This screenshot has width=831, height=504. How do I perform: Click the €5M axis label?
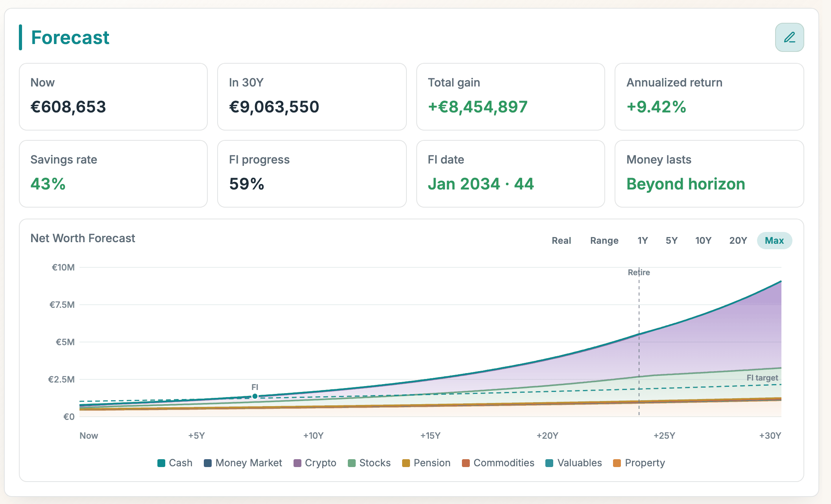(65, 342)
